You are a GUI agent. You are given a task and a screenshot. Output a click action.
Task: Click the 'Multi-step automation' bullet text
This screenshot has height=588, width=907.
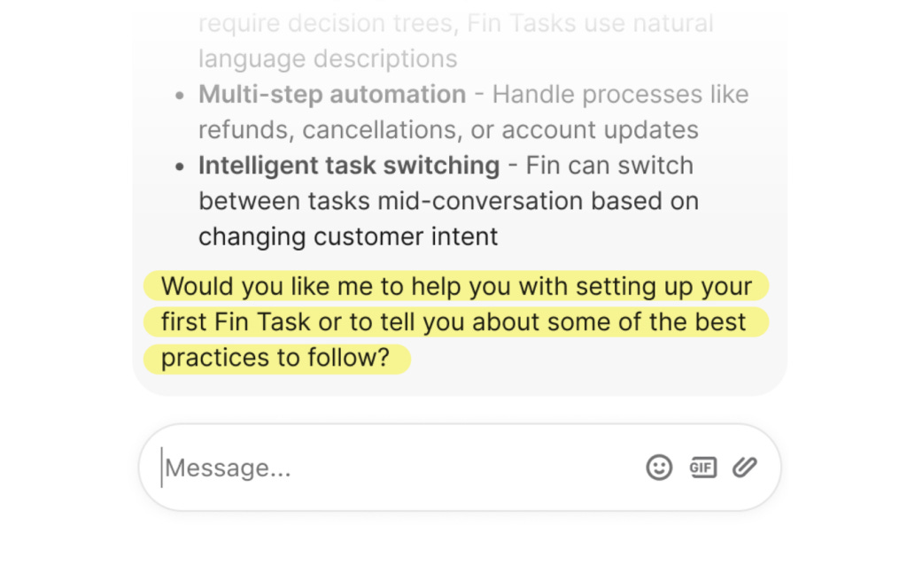coord(332,94)
